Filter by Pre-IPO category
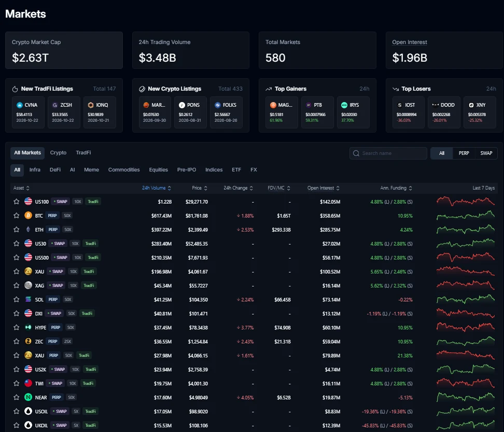Image resolution: width=504 pixels, height=432 pixels. pyautogui.click(x=187, y=169)
